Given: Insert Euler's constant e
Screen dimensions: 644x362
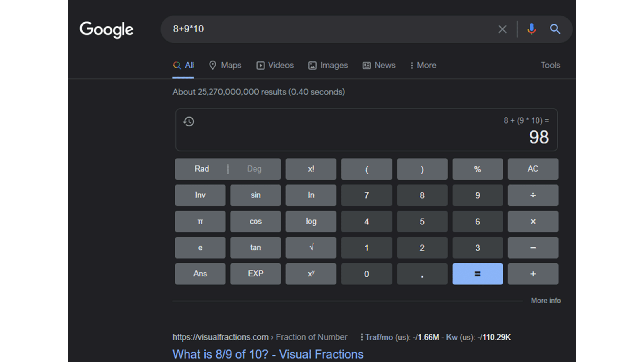Looking at the screenshot, I should (200, 248).
